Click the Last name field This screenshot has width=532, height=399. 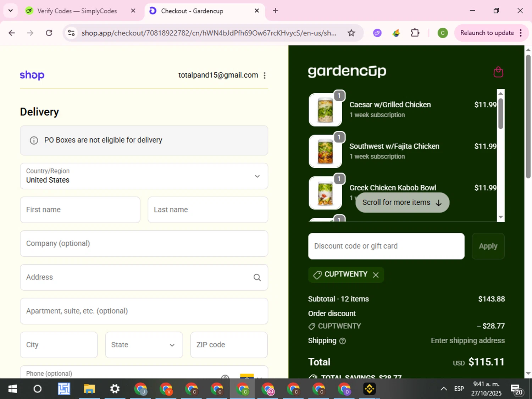[208, 210]
